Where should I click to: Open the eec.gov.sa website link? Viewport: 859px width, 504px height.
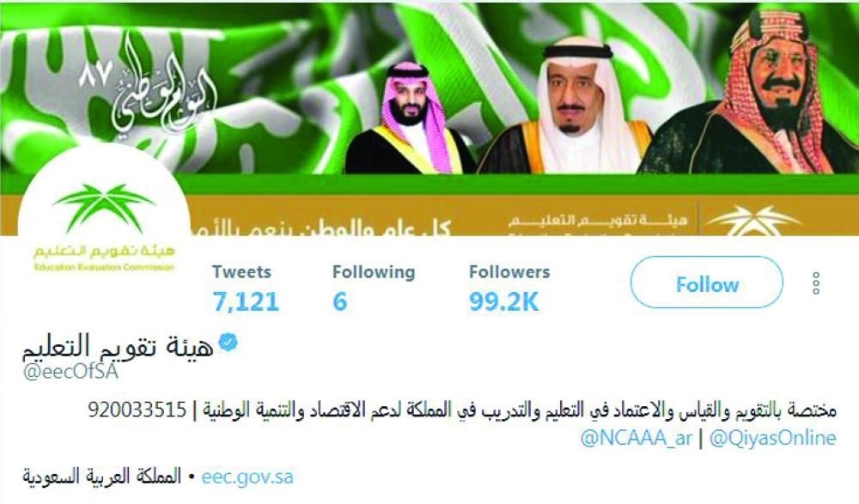247,477
